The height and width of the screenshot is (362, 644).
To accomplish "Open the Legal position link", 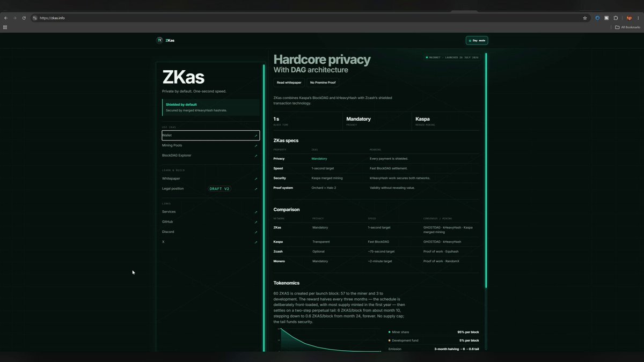I will 210,189.
